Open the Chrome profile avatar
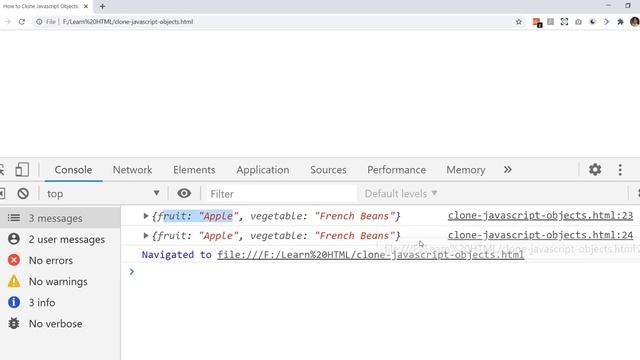The height and width of the screenshot is (360, 640). [x=635, y=22]
